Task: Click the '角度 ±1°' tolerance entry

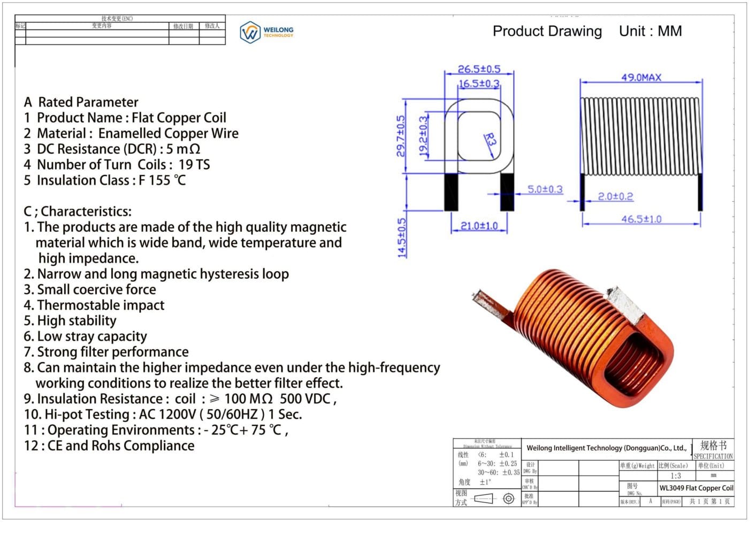Action: 475,482
